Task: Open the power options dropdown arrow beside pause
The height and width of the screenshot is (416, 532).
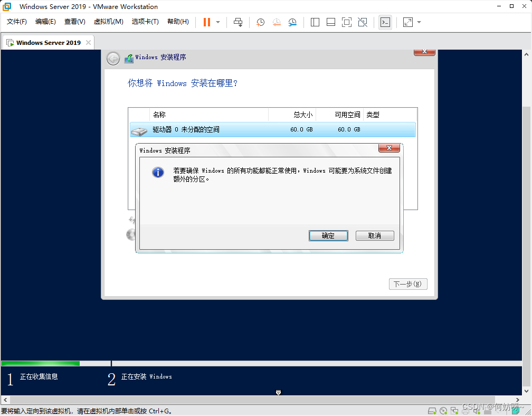Action: 218,22
